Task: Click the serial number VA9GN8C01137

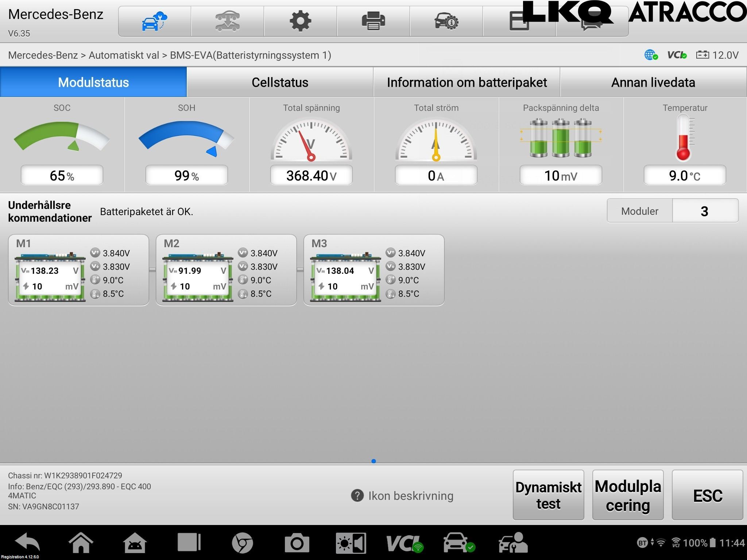Action: coord(51,506)
